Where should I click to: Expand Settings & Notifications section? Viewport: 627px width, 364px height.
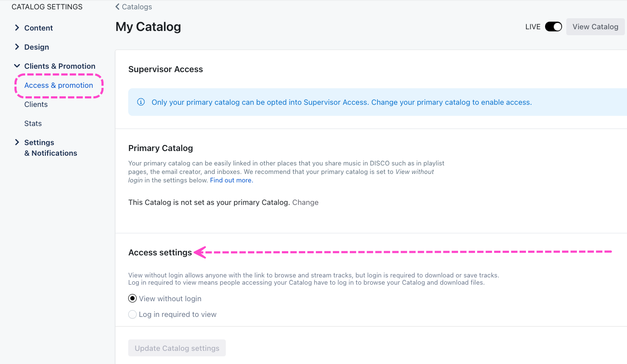coord(17,143)
